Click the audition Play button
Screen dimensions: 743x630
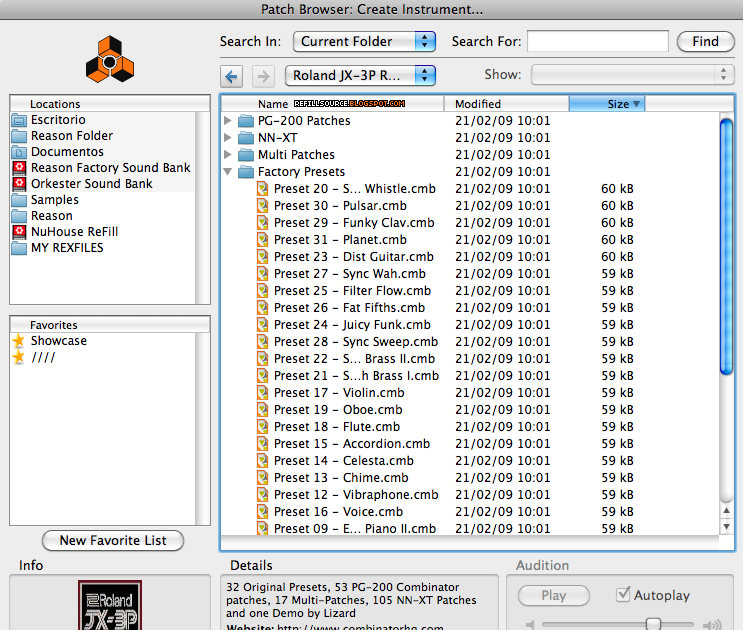[x=553, y=595]
